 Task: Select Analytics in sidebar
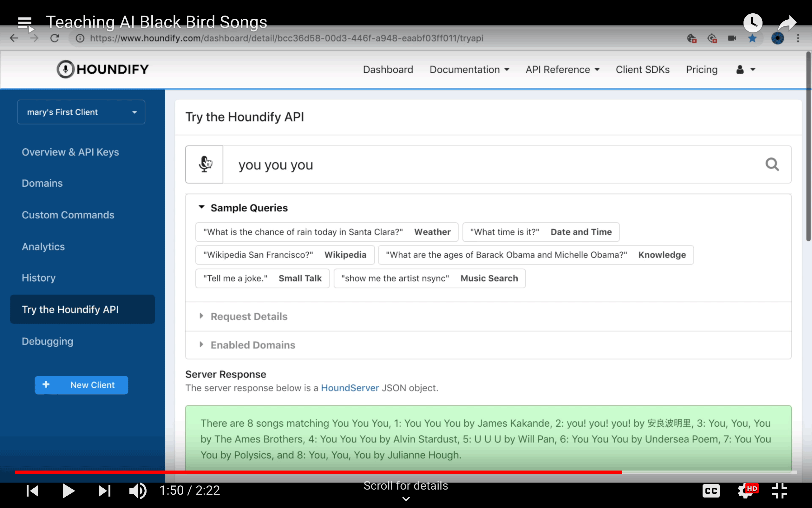coord(43,247)
